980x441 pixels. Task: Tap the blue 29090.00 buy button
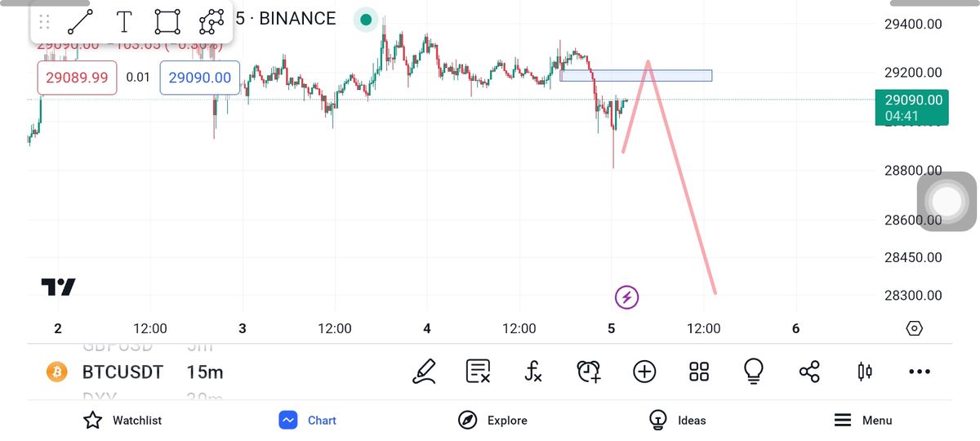point(200,78)
